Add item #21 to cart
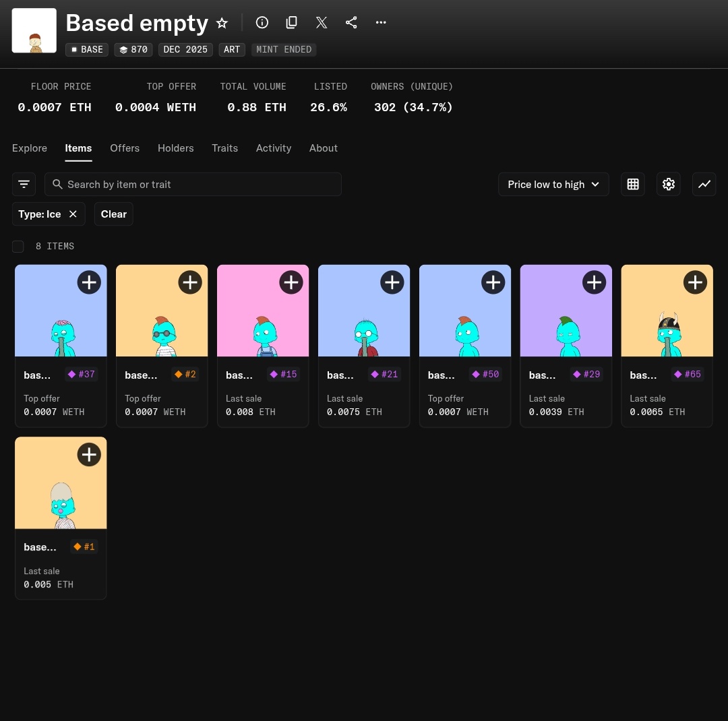 (392, 282)
